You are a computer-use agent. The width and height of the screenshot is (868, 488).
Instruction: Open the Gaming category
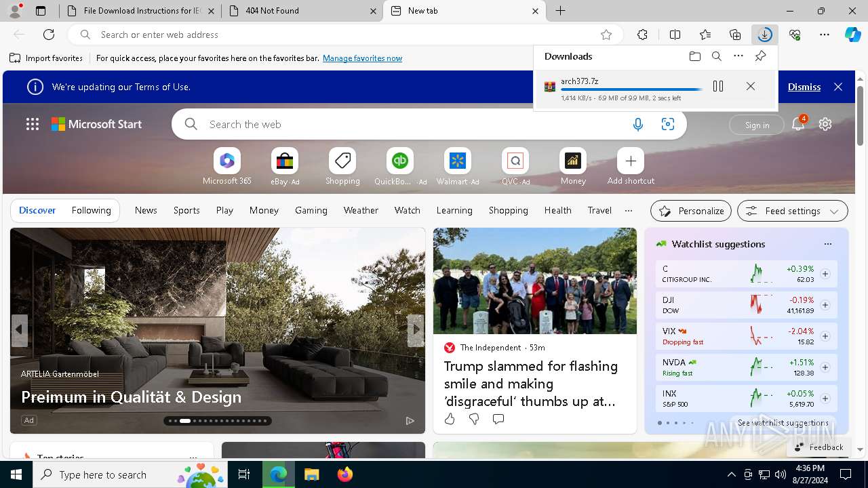pos(311,210)
